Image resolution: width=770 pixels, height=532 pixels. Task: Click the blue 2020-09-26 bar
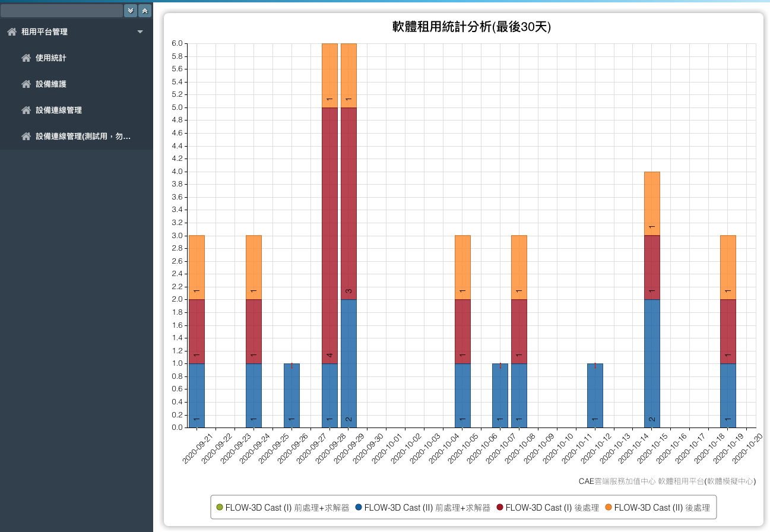291,395
